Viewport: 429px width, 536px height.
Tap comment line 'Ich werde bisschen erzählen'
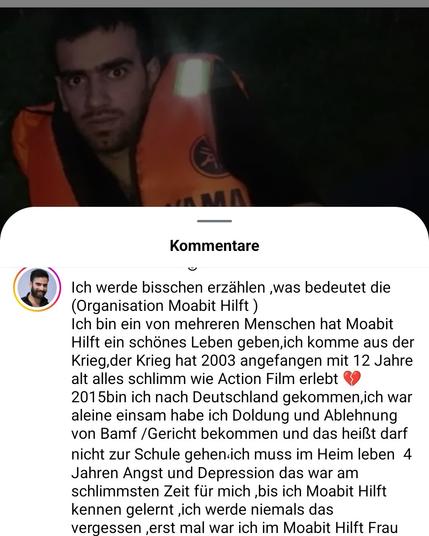[x=231, y=287]
